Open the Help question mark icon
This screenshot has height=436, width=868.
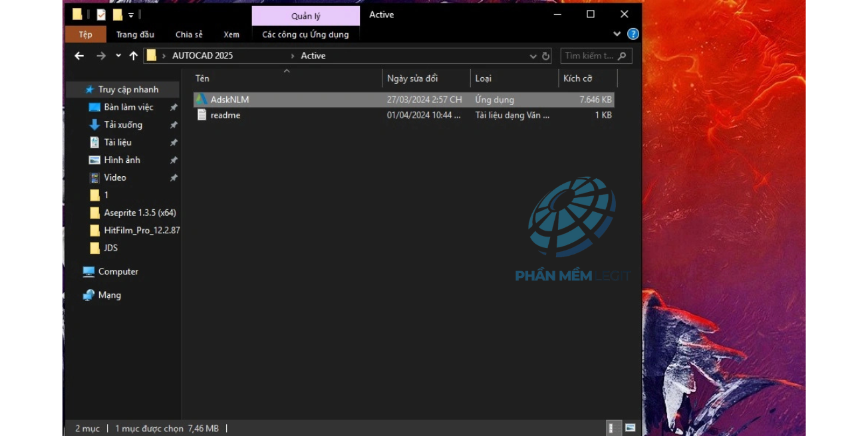(633, 34)
